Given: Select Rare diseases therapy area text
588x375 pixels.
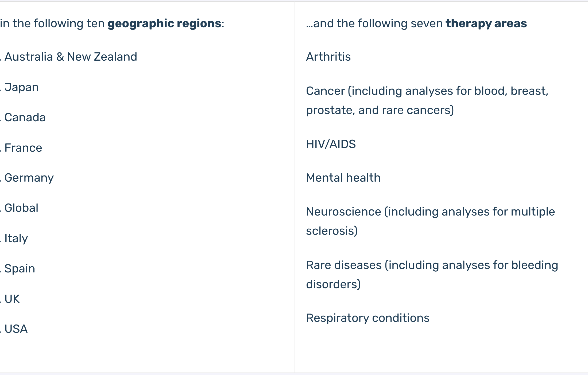Looking at the screenshot, I should [x=432, y=275].
